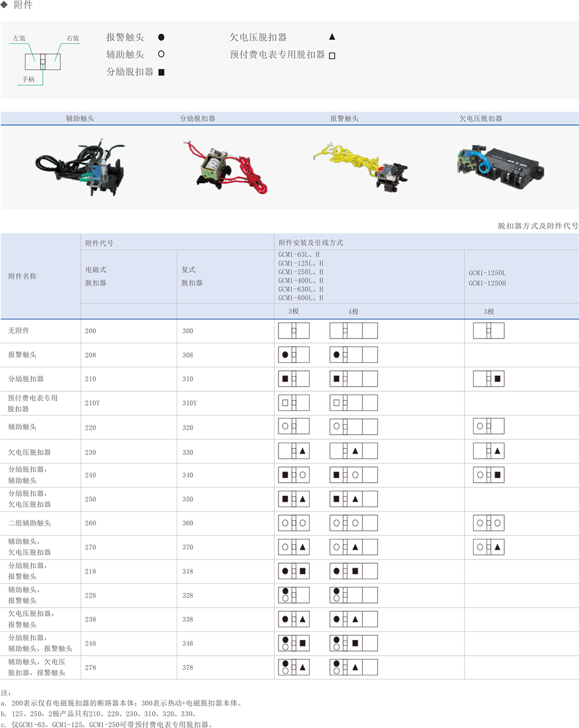Select the GCM1-1250 diagram in the 欠电压脱扣器 row
The image size is (579, 728).
coord(489,451)
